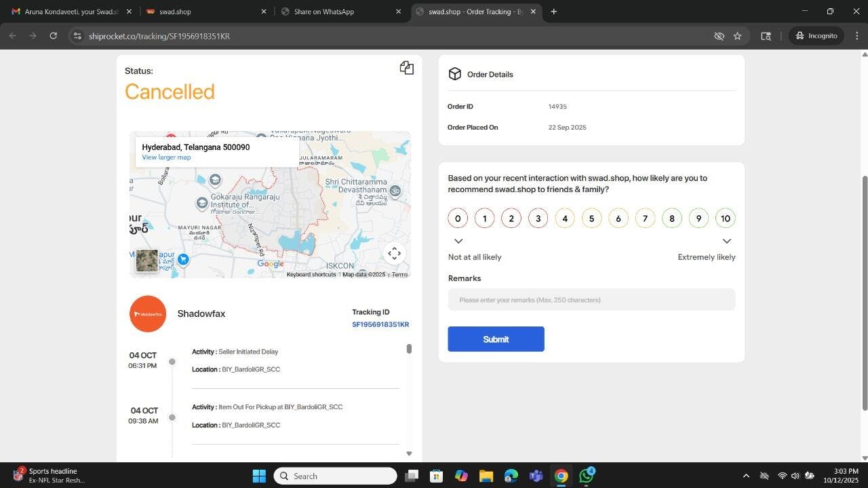868x488 pixels.
Task: Click chevron above Not at all likely
Action: 458,241
